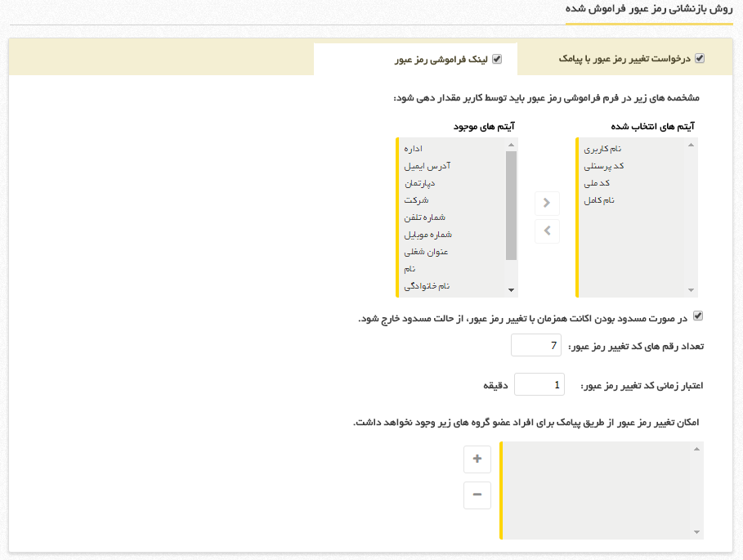Click scroll-up arrow of آیتم های موجود list
This screenshot has height=560, width=743.
[512, 145]
